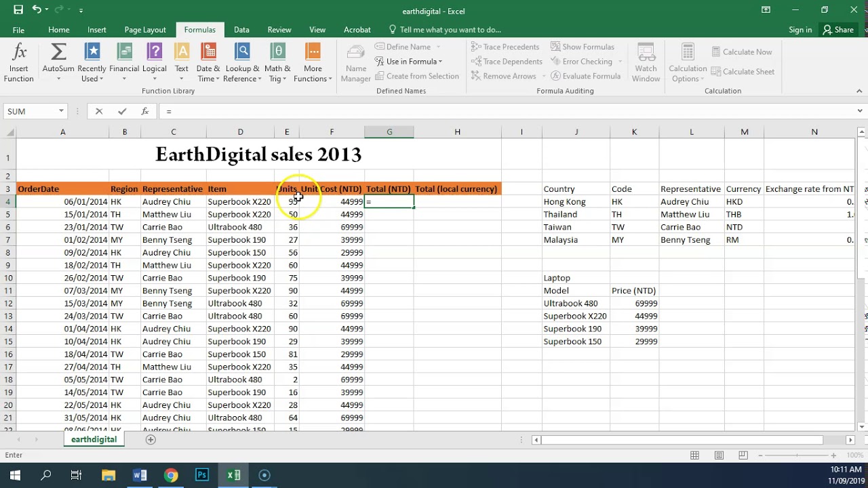Add a new sheet with plus icon
This screenshot has height=488, width=868.
(x=151, y=439)
